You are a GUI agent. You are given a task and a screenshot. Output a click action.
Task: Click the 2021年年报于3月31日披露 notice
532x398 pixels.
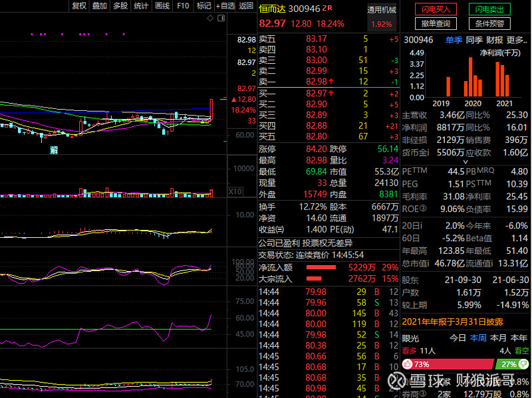tap(452, 322)
